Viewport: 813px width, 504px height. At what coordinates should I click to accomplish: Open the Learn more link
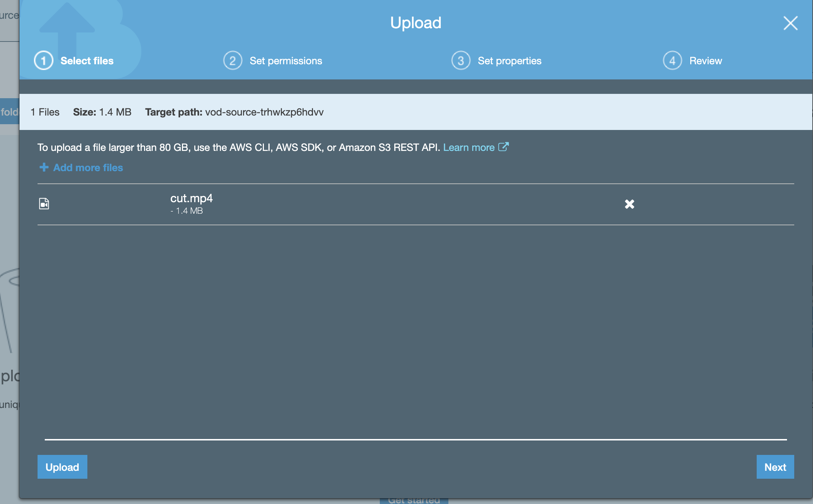[469, 147]
